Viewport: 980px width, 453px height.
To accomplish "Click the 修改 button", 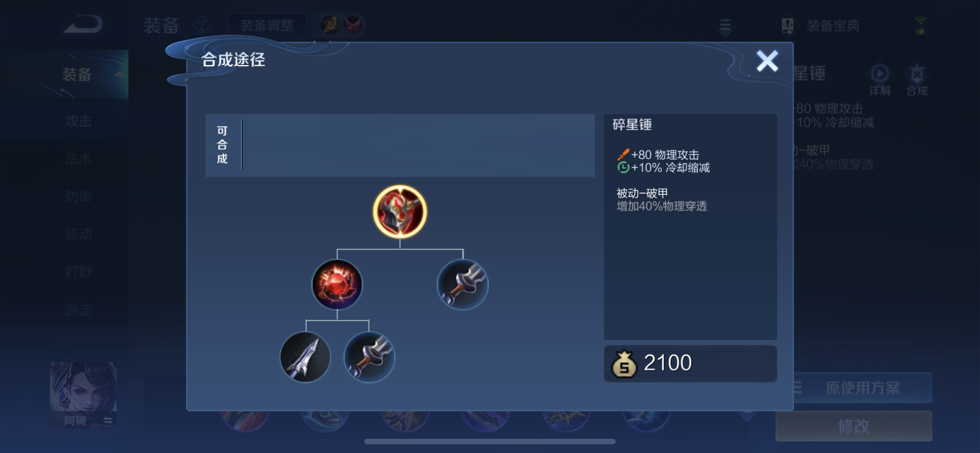I will pyautogui.click(x=854, y=426).
